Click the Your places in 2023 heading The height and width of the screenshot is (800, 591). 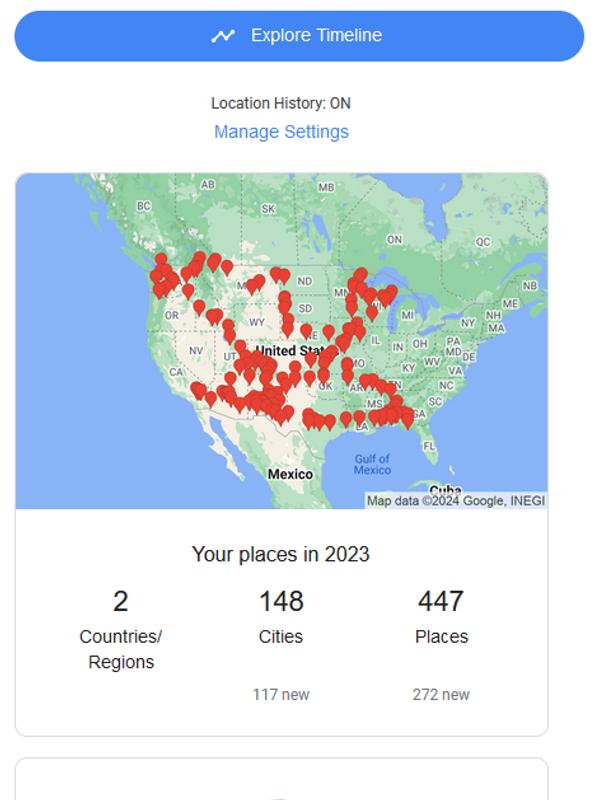(x=281, y=554)
